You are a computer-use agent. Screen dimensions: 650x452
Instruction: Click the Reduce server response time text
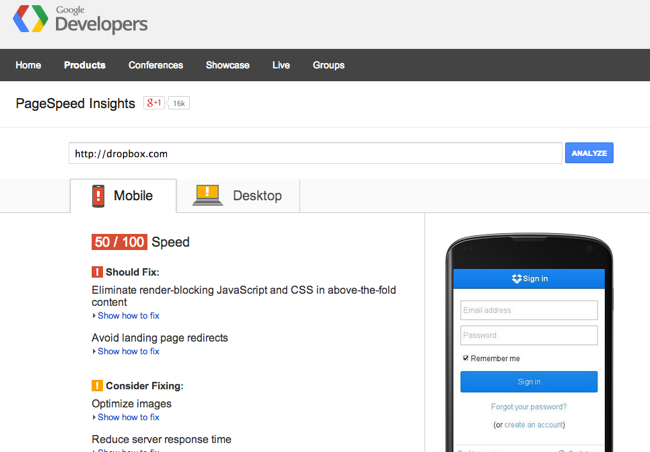161,439
